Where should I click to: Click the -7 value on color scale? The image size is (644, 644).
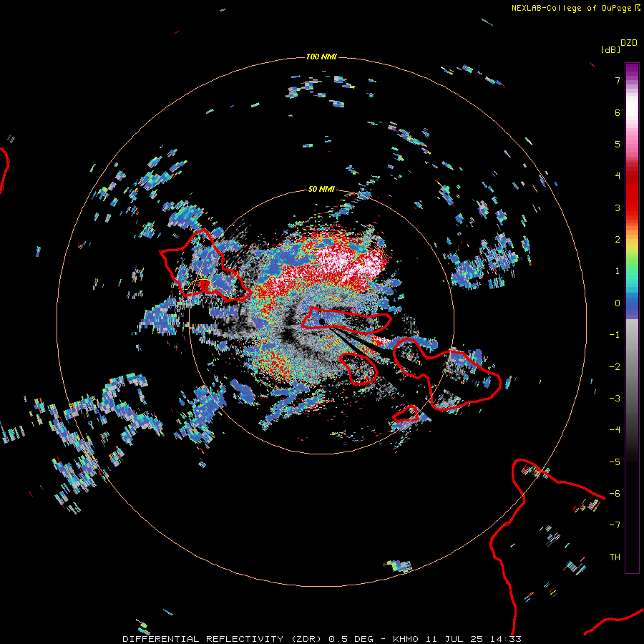pos(615,525)
